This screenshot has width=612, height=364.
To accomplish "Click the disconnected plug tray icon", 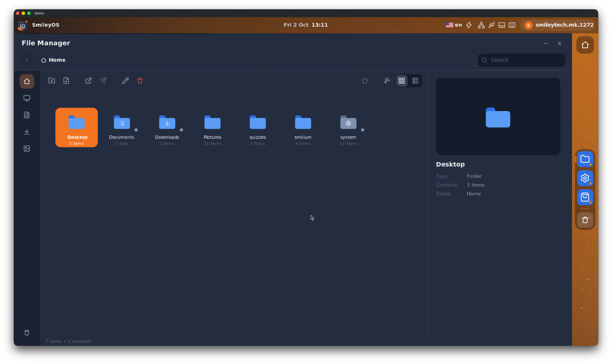I will (x=492, y=25).
